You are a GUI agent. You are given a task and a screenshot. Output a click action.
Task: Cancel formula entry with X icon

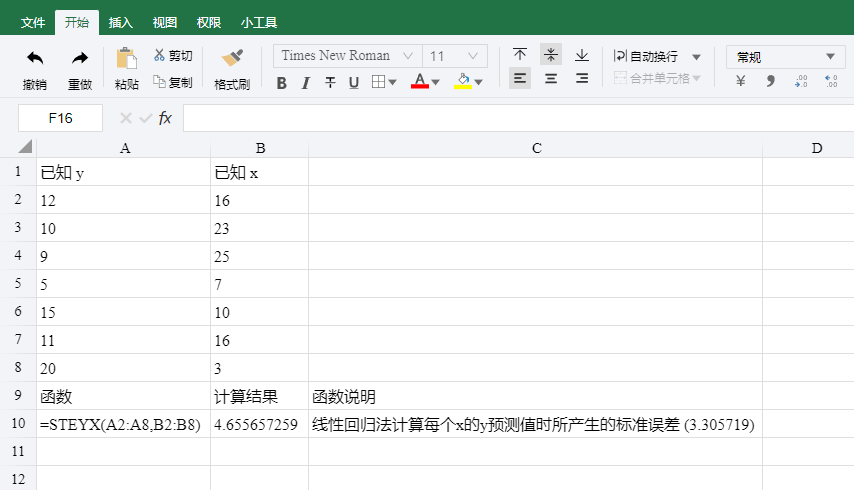[126, 118]
